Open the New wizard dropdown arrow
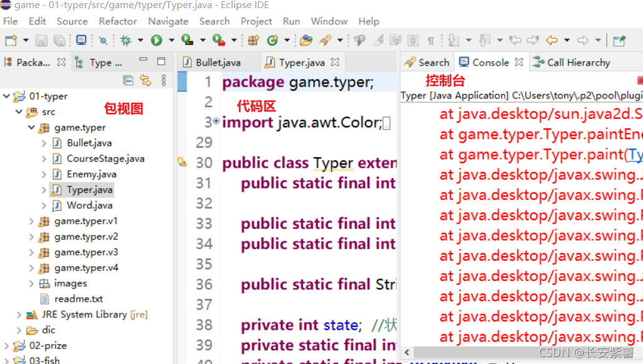Image resolution: width=643 pixels, height=364 pixels. (26, 40)
